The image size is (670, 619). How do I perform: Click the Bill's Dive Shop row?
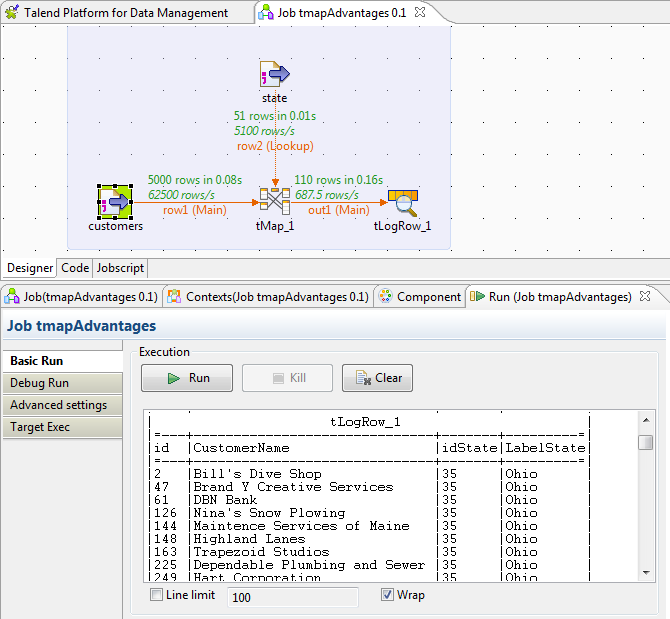tap(369, 474)
